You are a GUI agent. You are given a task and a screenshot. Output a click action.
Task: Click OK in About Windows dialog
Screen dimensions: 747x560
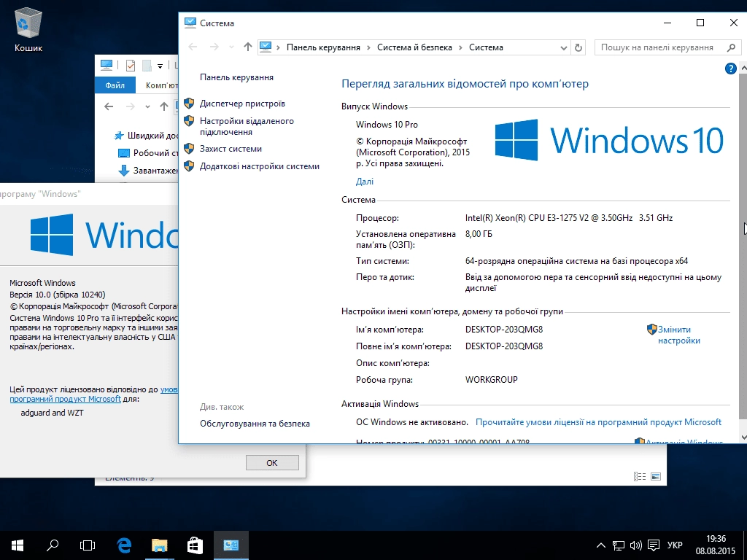272,463
